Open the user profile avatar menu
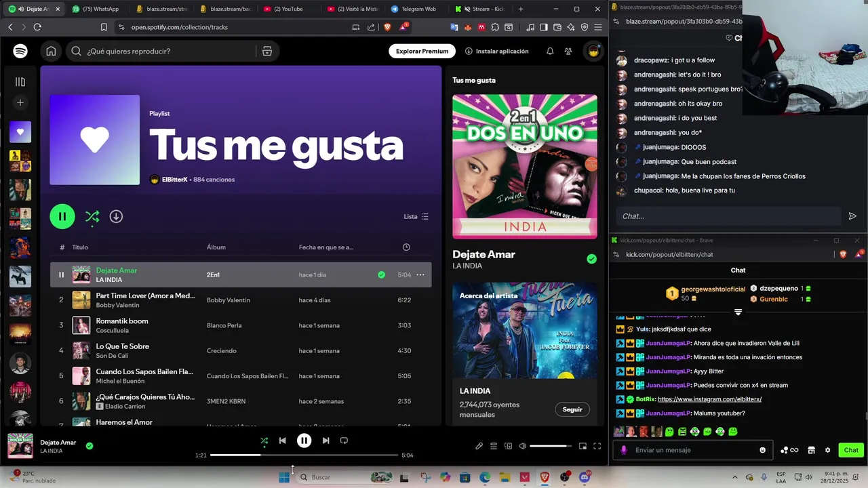 pyautogui.click(x=593, y=51)
